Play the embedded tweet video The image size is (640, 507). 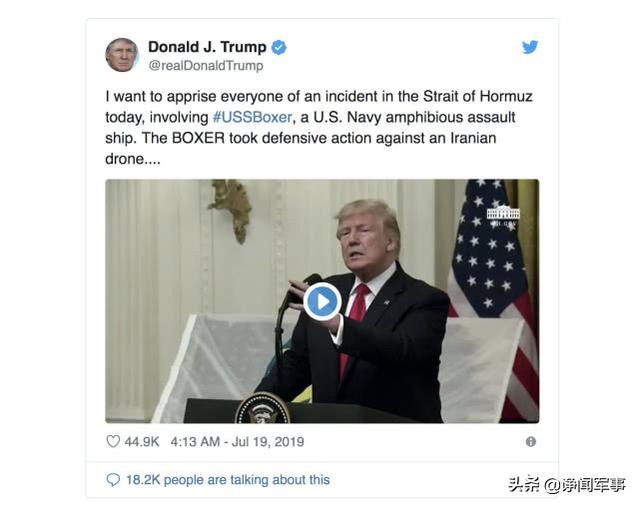[322, 302]
